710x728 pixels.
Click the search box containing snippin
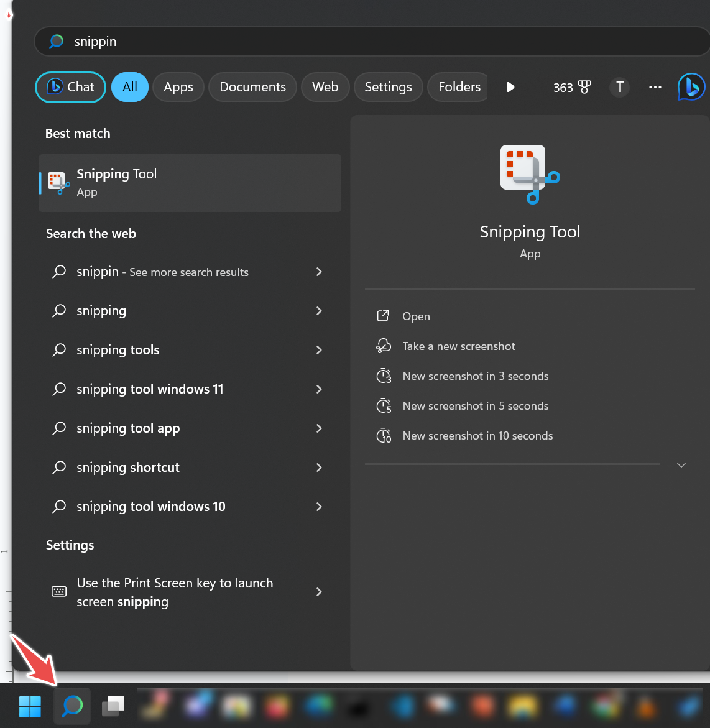(372, 41)
